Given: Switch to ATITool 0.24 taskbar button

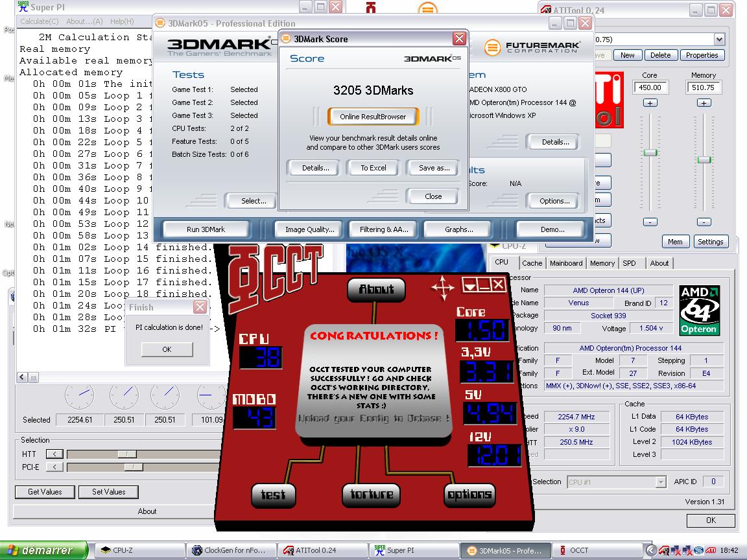Looking at the screenshot, I should [x=324, y=550].
